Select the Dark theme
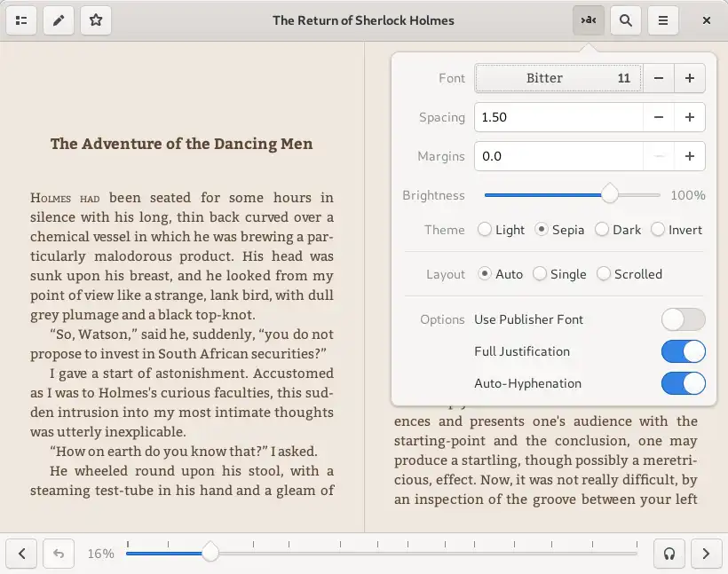The width and height of the screenshot is (728, 574). click(x=618, y=230)
